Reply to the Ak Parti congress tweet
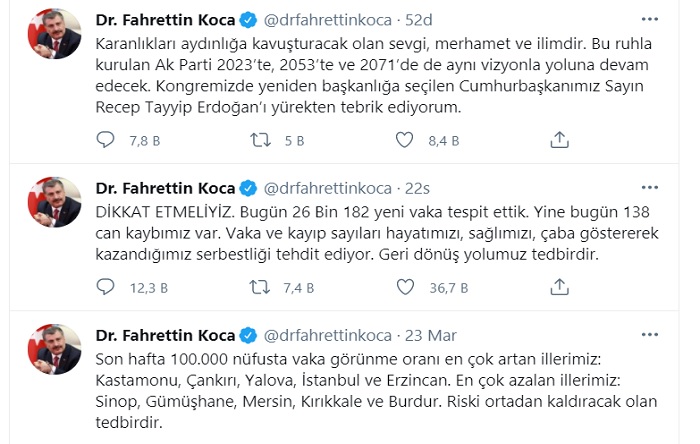This screenshot has width=700, height=444. 106,141
